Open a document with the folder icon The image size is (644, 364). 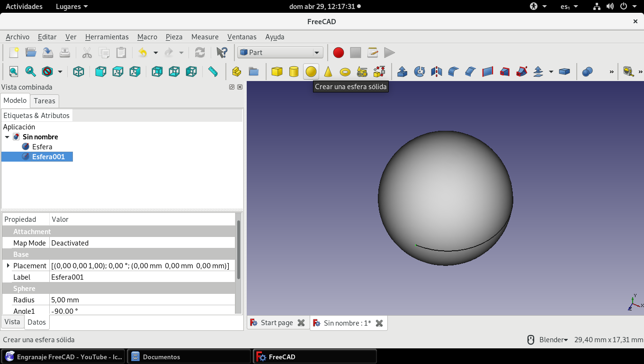point(31,53)
